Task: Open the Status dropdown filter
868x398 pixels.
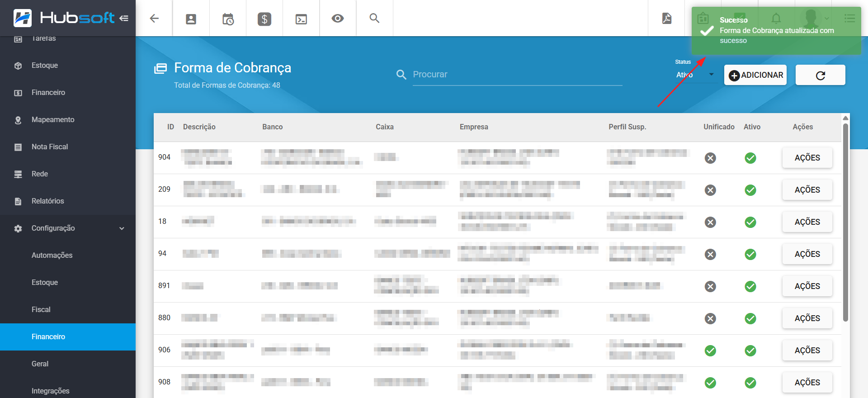Action: point(695,75)
